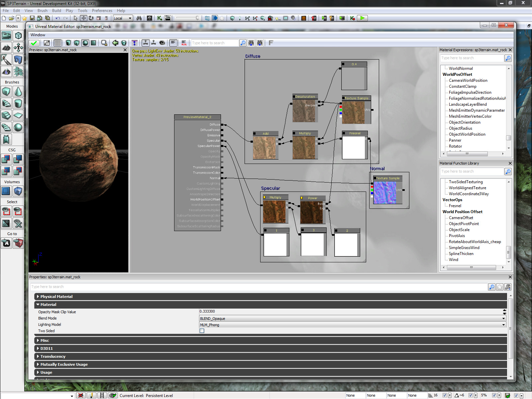Screen dimensions: 532x399
Task: Select Camera mode in Modes panel
Action: point(6,36)
